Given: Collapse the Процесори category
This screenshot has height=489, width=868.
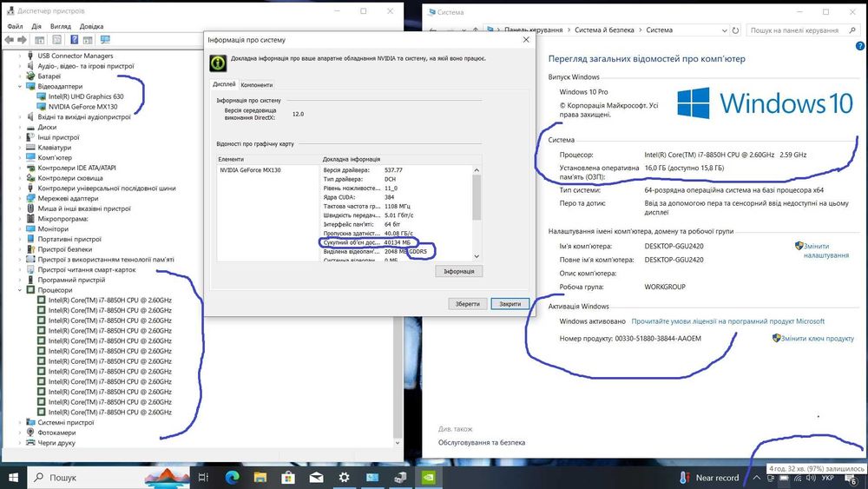Looking at the screenshot, I should point(20,290).
